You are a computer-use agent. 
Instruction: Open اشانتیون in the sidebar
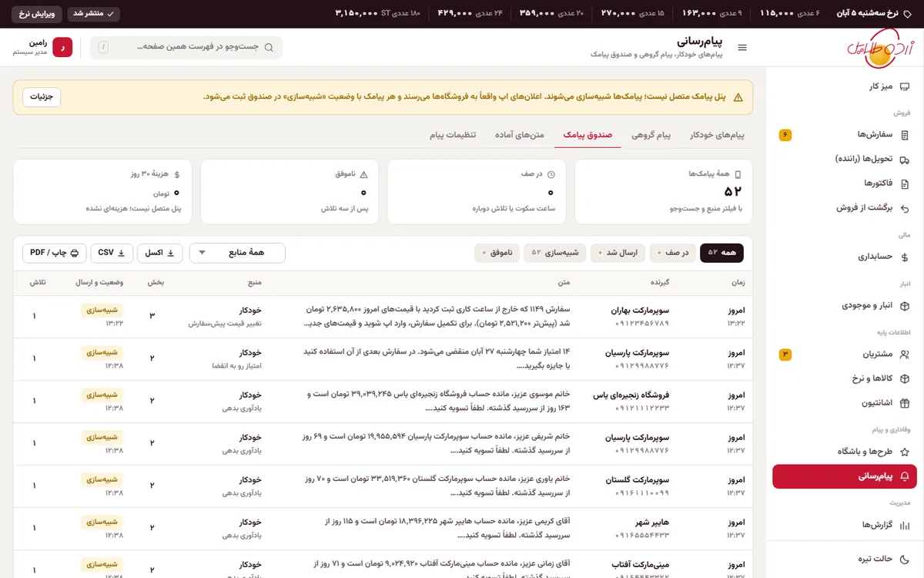(x=845, y=403)
